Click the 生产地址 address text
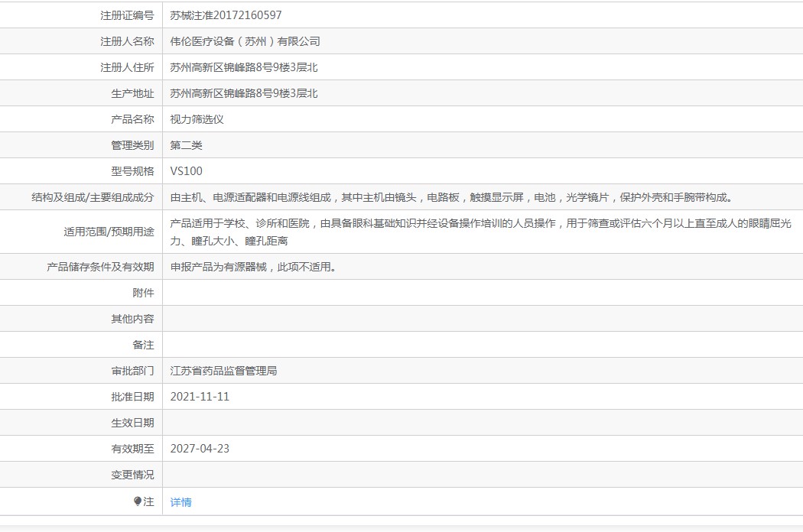The image size is (803, 532). 244,93
